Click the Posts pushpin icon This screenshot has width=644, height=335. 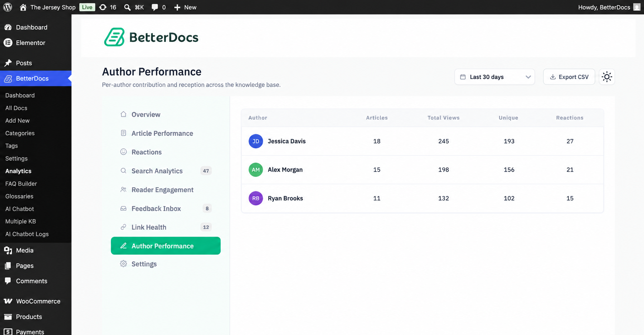tap(8, 63)
